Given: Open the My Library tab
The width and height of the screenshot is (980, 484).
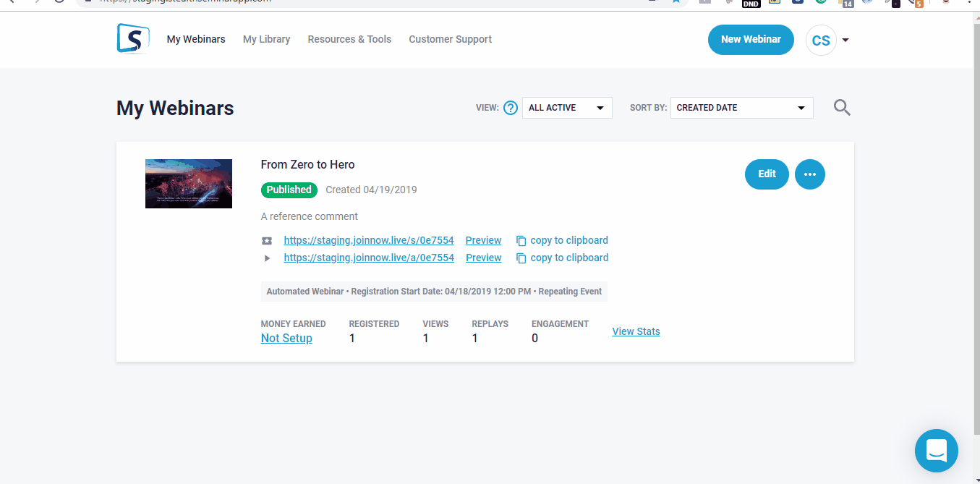Looking at the screenshot, I should (266, 39).
